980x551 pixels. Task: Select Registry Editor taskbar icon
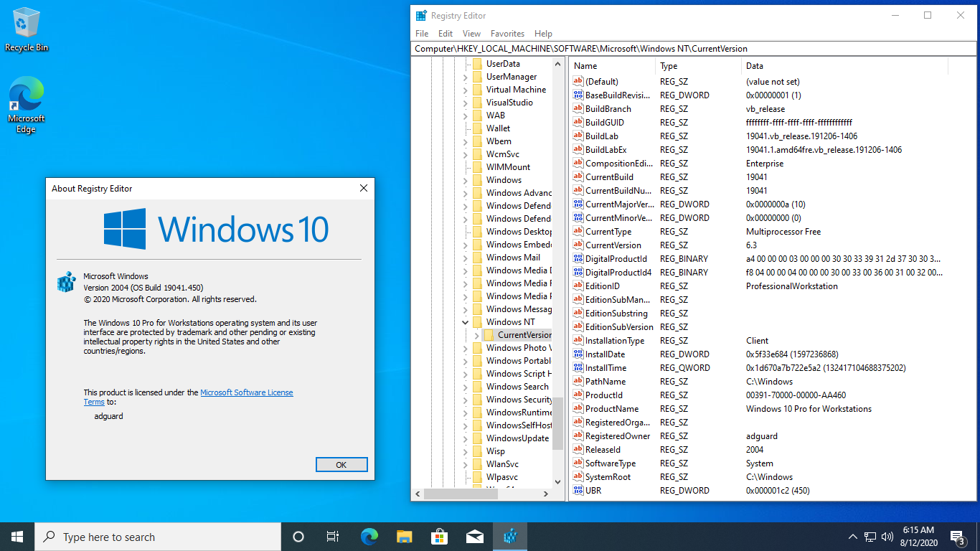(510, 537)
